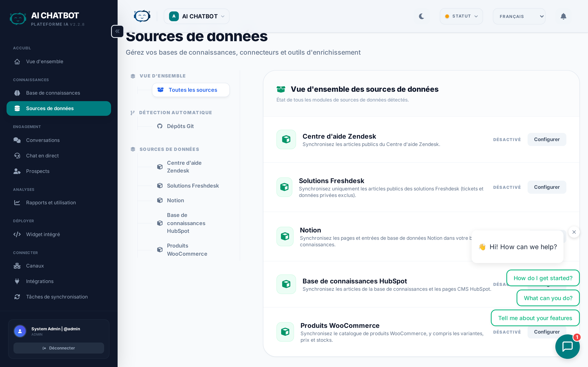This screenshot has width=588, height=367.
Task: Open the notifications bell
Action: pos(563,16)
